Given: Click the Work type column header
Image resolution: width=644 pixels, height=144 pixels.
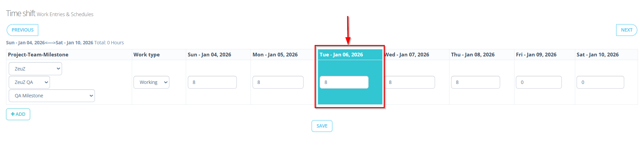Looking at the screenshot, I should pyautogui.click(x=147, y=55).
